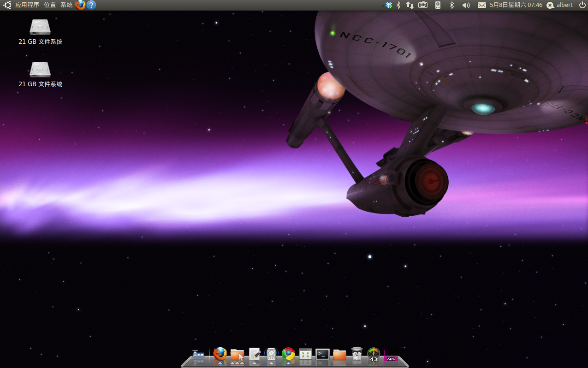Open the Trash in the dock
Screen dimensions: 588x368
[356, 354]
